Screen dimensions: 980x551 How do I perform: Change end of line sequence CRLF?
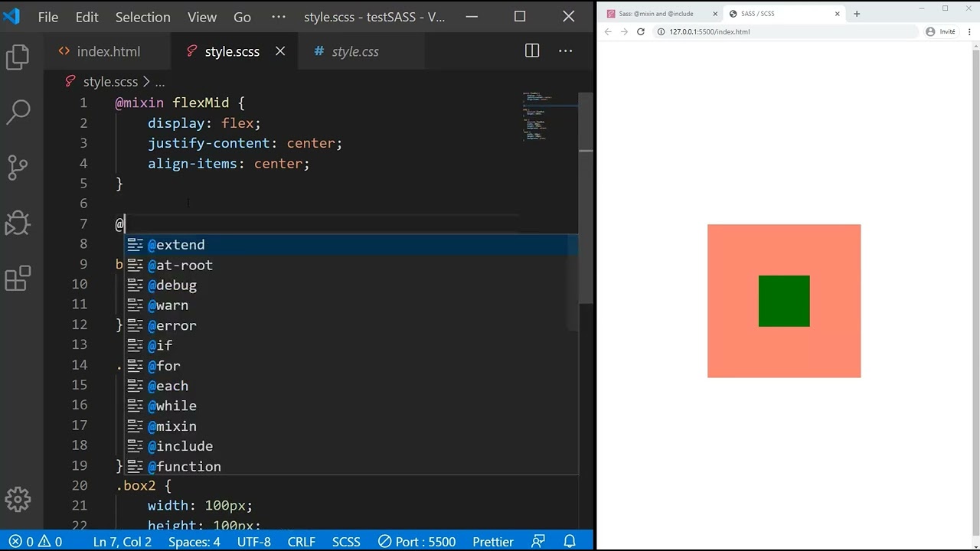click(x=302, y=542)
